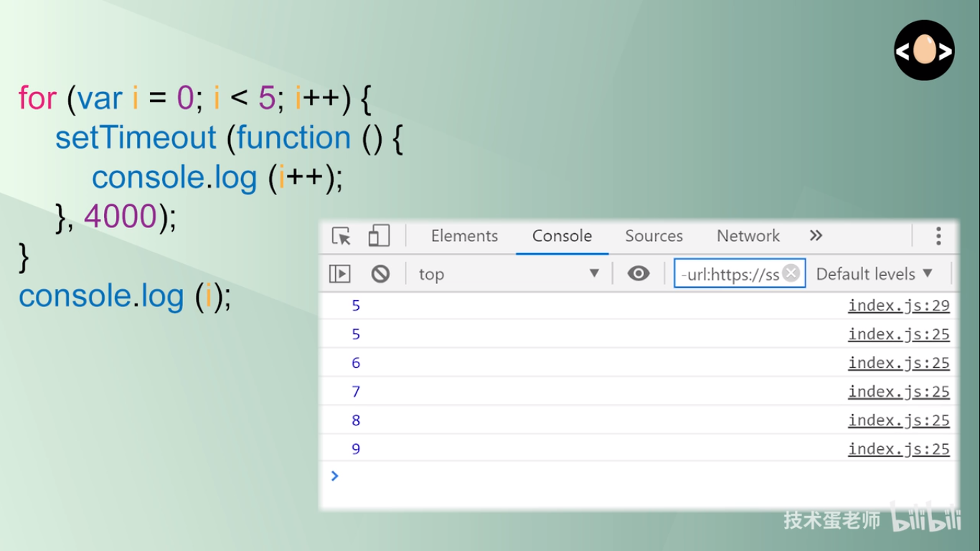Image resolution: width=980 pixels, height=551 pixels.
Task: Show more DevTools tabs chevron
Action: [x=816, y=235]
